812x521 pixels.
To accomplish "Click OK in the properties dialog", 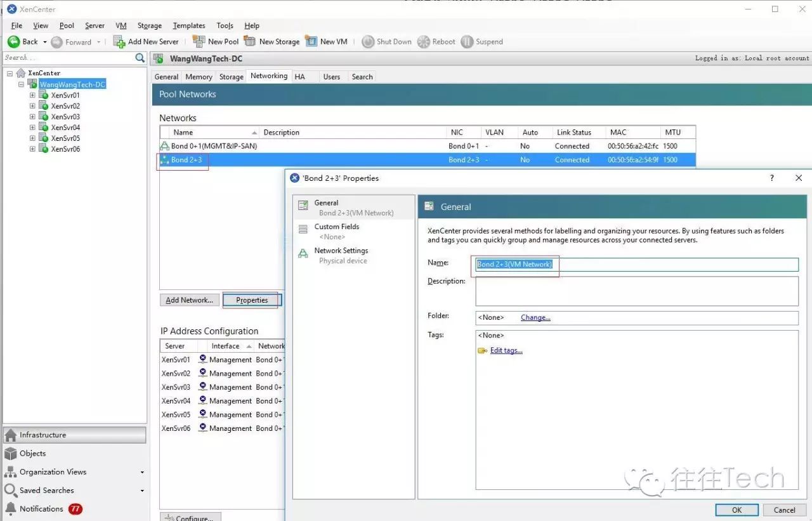I will pyautogui.click(x=737, y=510).
